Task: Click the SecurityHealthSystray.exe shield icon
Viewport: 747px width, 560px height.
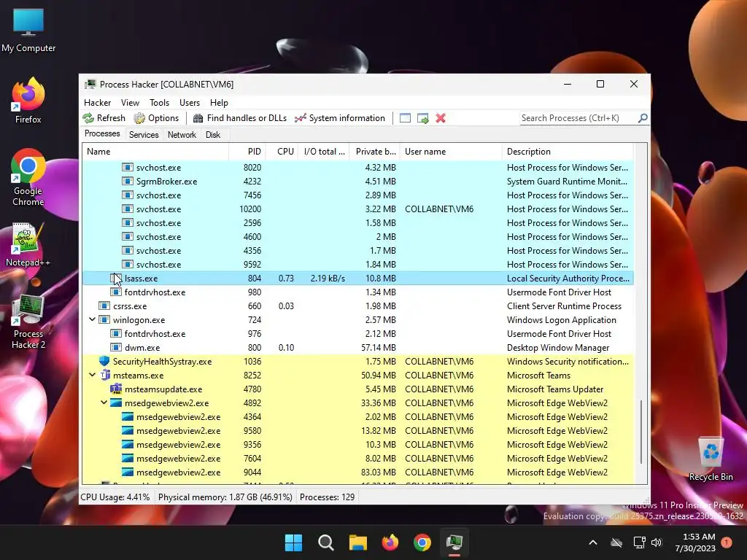Action: tap(104, 361)
